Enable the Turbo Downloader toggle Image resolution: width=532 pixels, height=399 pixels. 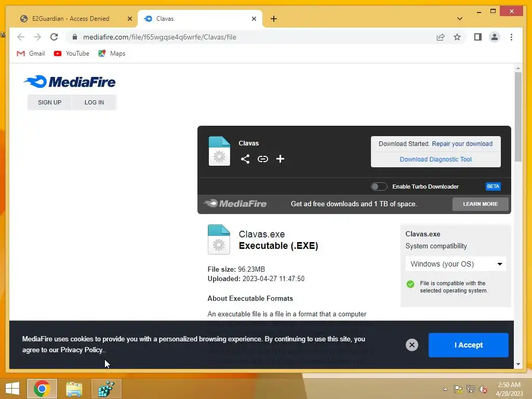[379, 187]
